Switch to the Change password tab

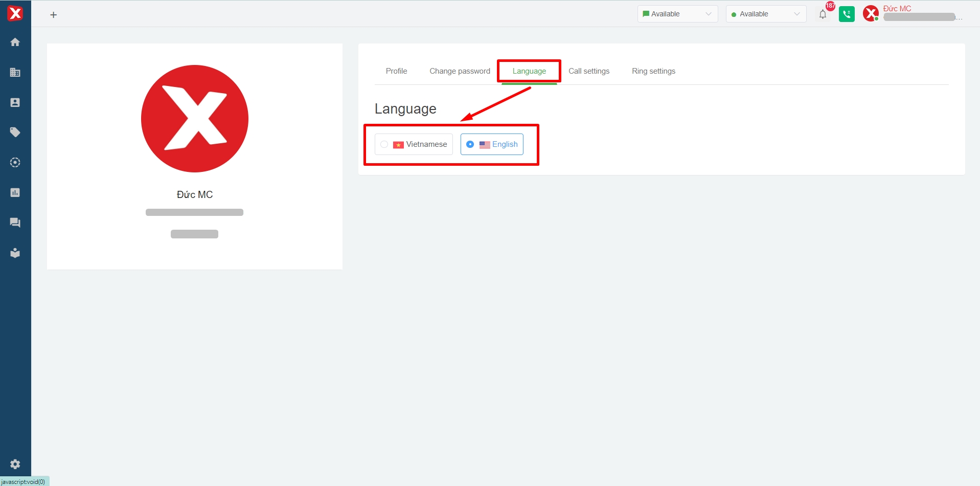pos(460,71)
